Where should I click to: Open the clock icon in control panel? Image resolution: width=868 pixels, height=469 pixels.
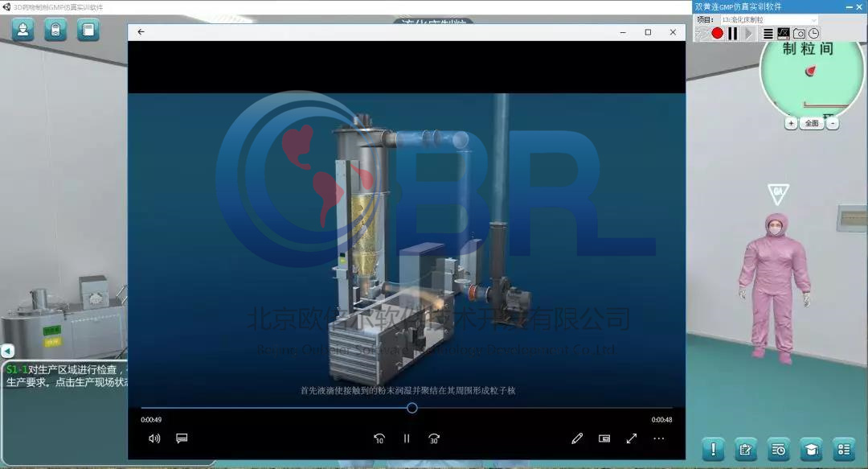(x=813, y=33)
